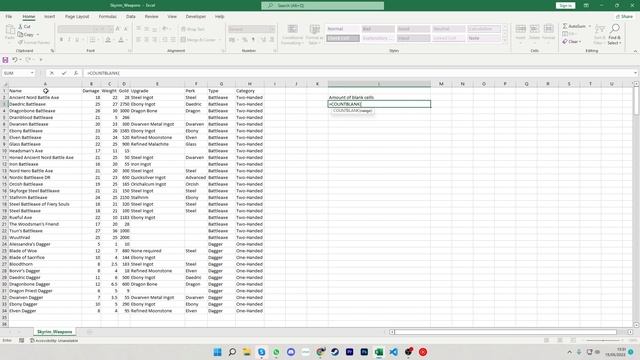Switch to the Developer tab

click(x=196, y=16)
